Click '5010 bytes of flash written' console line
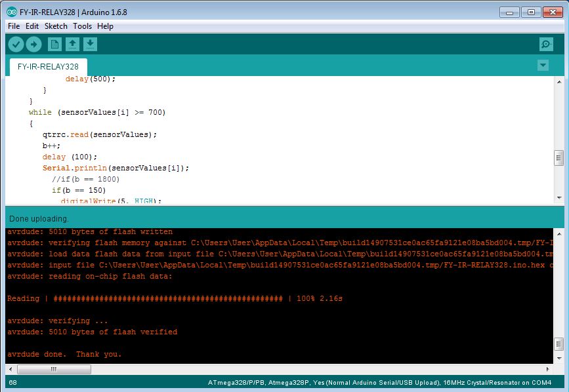This screenshot has height=392, width=569. pos(90,231)
